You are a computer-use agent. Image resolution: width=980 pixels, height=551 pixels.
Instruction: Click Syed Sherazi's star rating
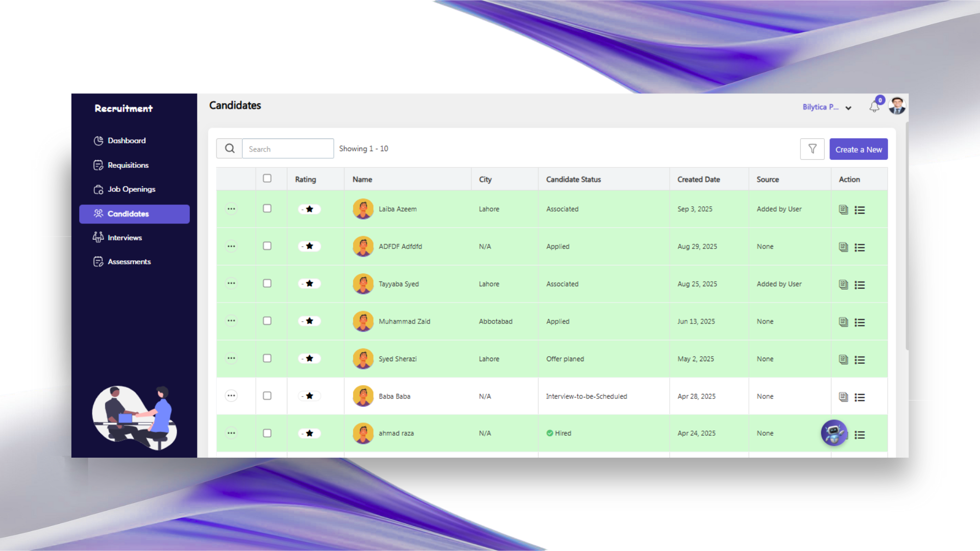(309, 359)
